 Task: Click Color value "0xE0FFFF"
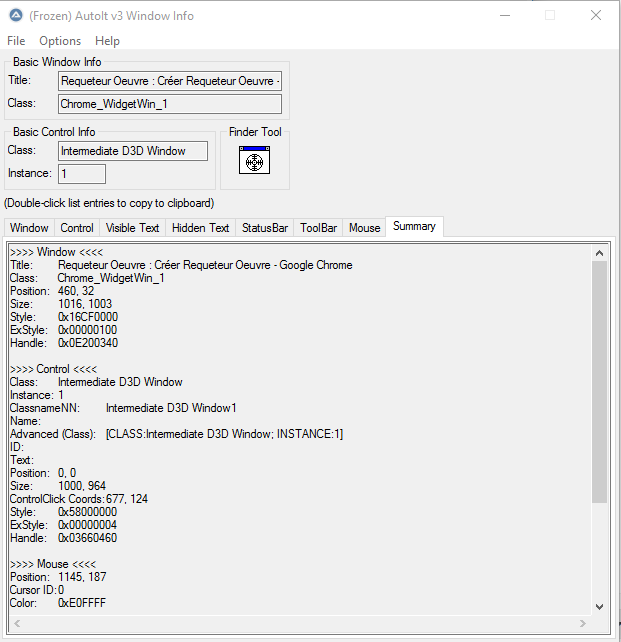coord(82,603)
